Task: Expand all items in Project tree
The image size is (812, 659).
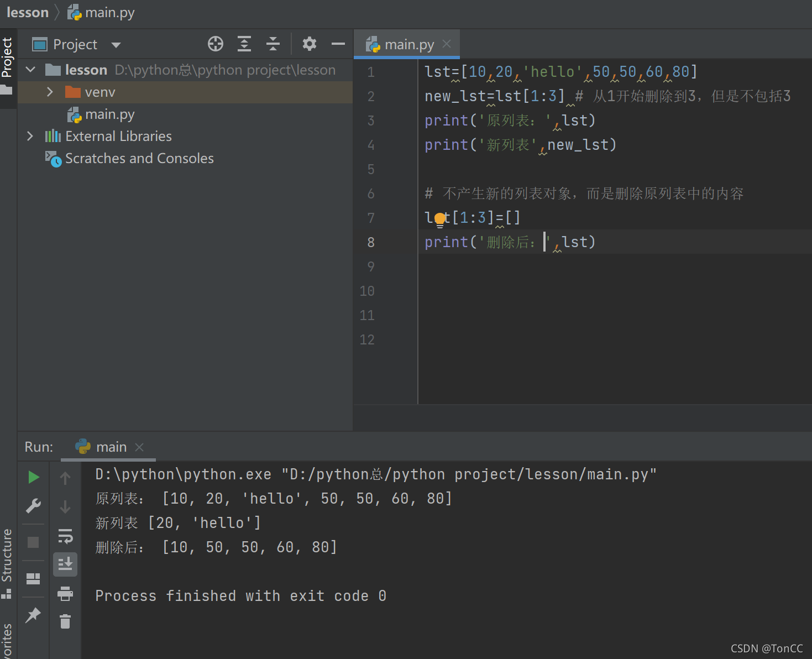Action: click(x=244, y=44)
